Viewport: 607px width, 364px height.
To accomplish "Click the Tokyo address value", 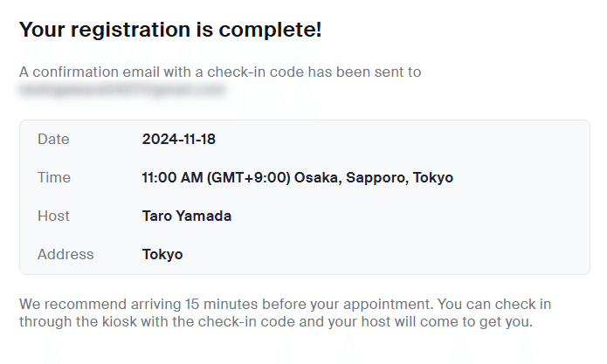I will [x=162, y=255].
